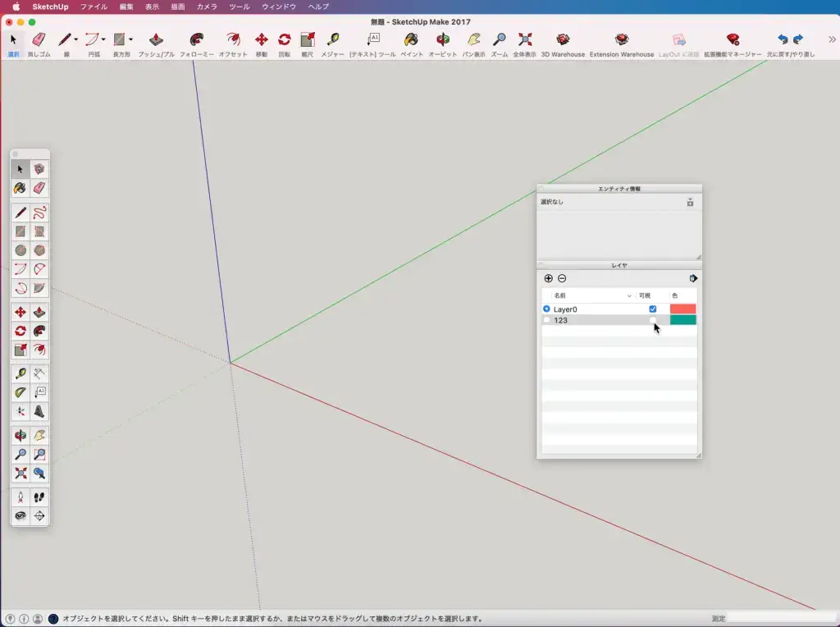Open the 表示 menu
840x627 pixels.
152,7
